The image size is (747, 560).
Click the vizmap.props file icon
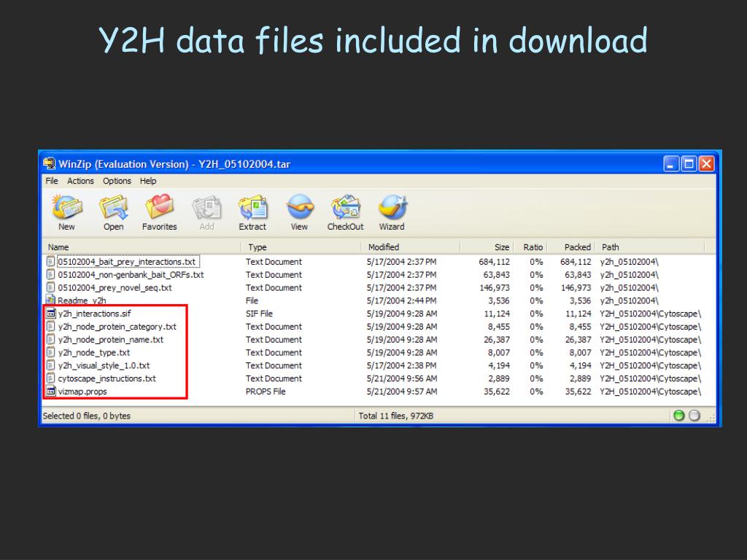[50, 391]
